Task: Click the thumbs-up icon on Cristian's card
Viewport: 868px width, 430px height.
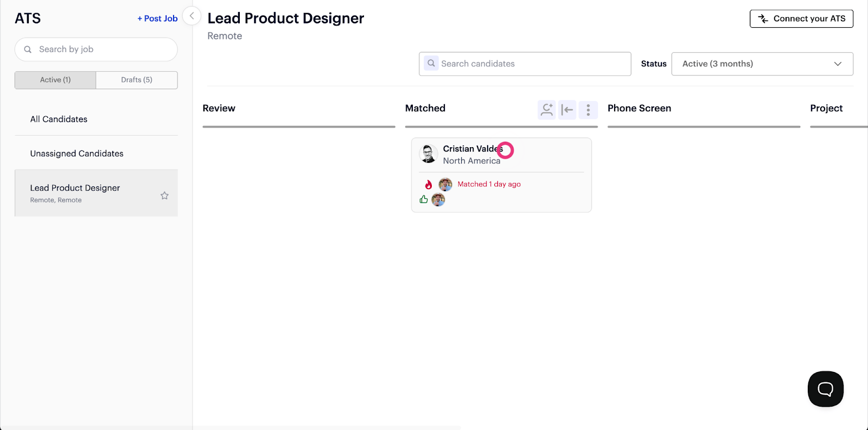Action: coord(424,199)
